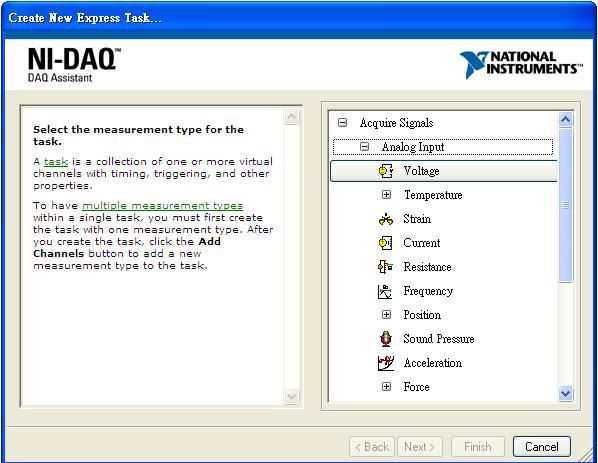The width and height of the screenshot is (598, 463).
Task: Click the measurement list scroll down arrow
Action: coord(565,393)
